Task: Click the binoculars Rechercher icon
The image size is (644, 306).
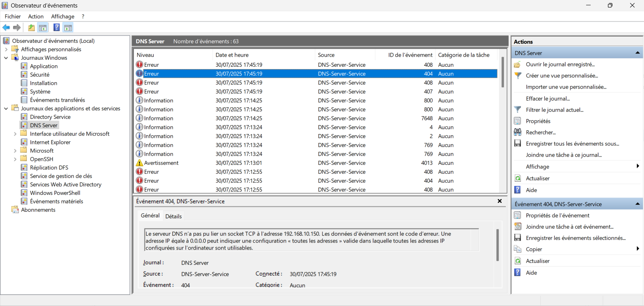Action: [517, 132]
